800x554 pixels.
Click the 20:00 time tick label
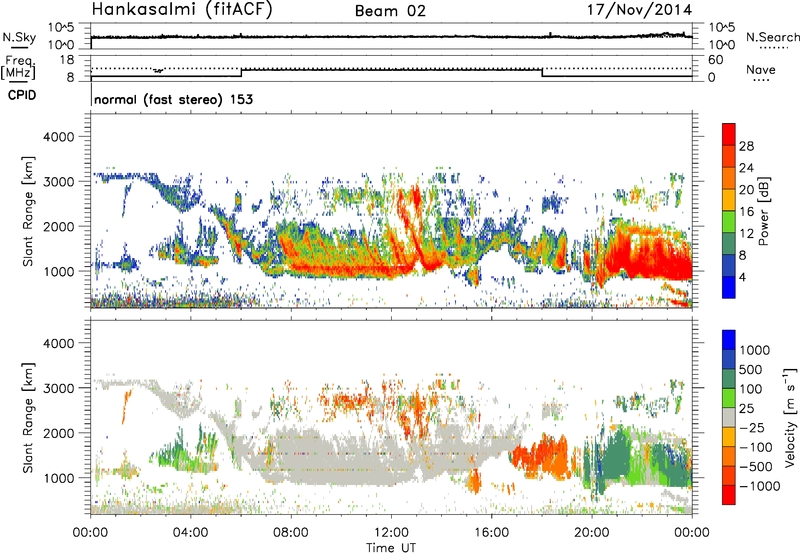coord(591,533)
